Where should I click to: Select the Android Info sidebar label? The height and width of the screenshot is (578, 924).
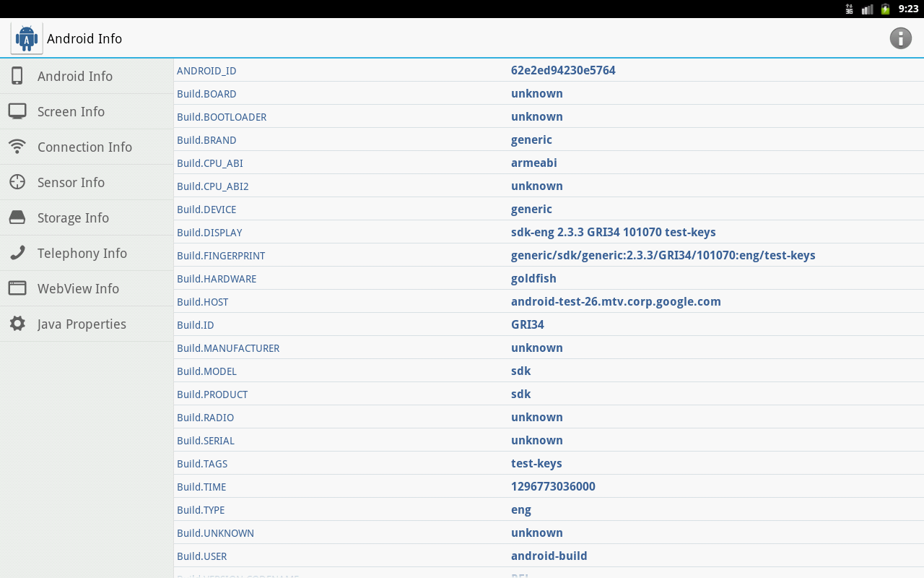75,76
